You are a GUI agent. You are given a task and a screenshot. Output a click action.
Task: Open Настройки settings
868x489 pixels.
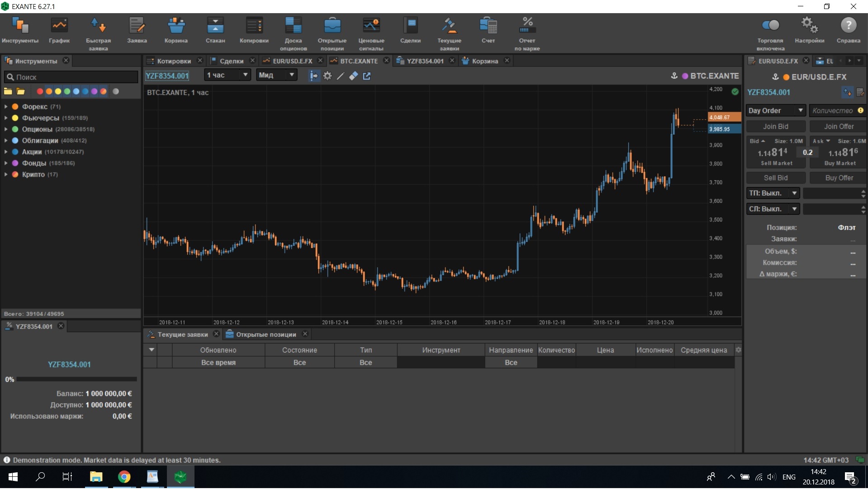tap(809, 31)
